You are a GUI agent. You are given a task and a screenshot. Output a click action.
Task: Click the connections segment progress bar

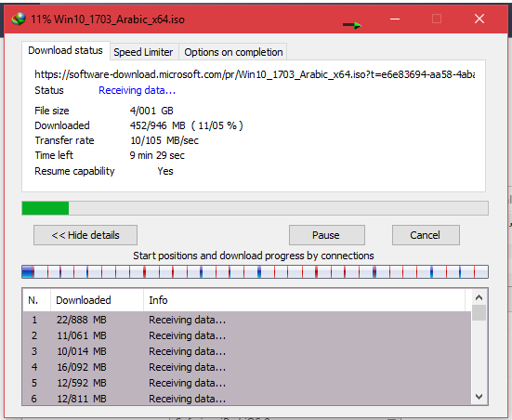[255, 272]
